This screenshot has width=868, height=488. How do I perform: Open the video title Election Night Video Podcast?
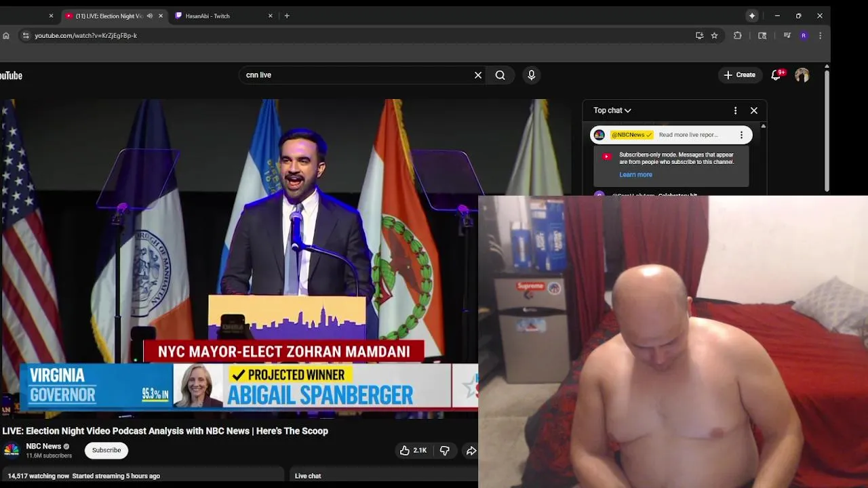pos(165,431)
